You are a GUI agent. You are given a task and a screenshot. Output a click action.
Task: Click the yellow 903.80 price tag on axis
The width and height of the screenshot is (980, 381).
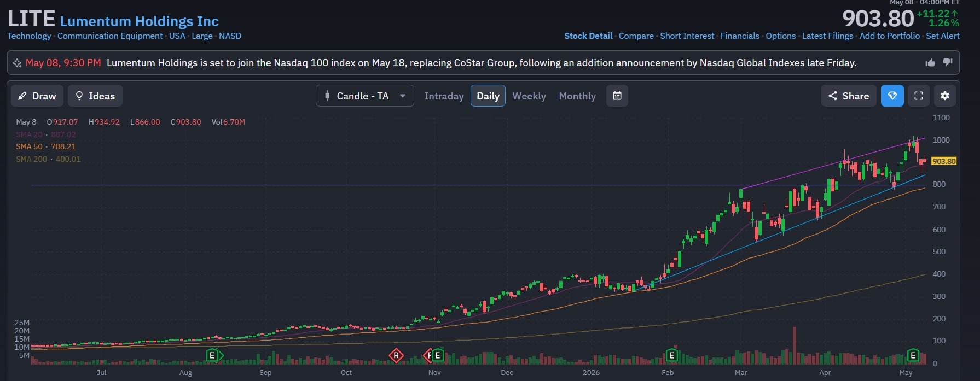tap(944, 161)
